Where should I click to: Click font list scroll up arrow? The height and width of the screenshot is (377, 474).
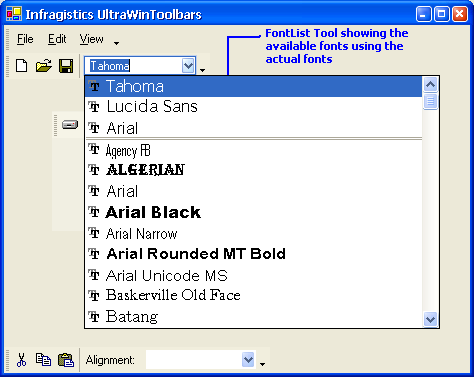click(x=430, y=85)
